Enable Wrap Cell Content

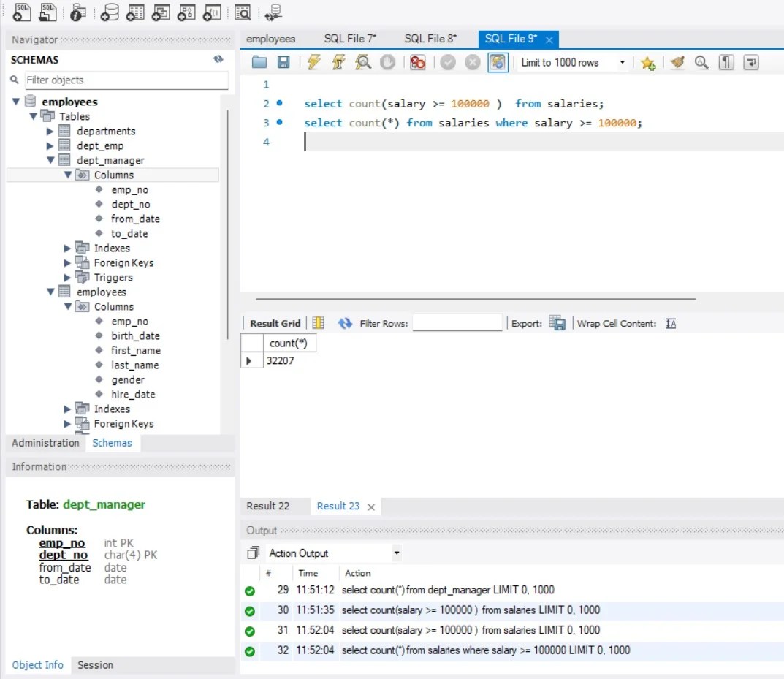pyautogui.click(x=670, y=322)
